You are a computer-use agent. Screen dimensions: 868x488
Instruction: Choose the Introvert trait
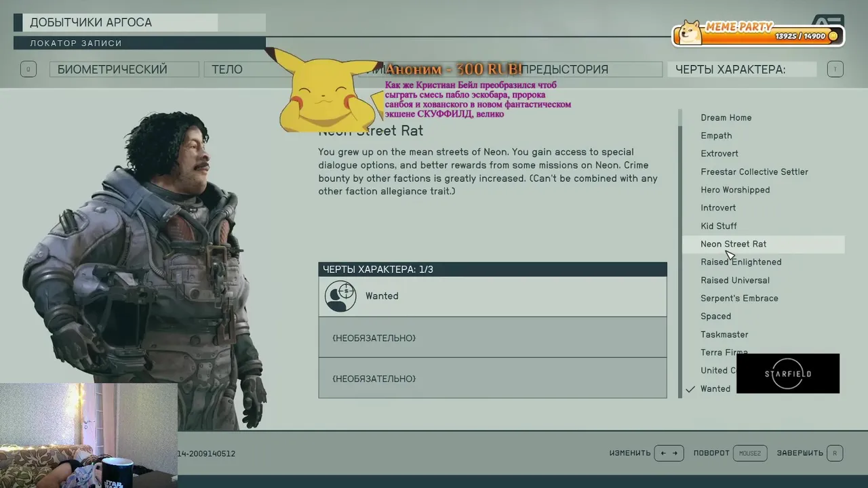pyautogui.click(x=718, y=208)
